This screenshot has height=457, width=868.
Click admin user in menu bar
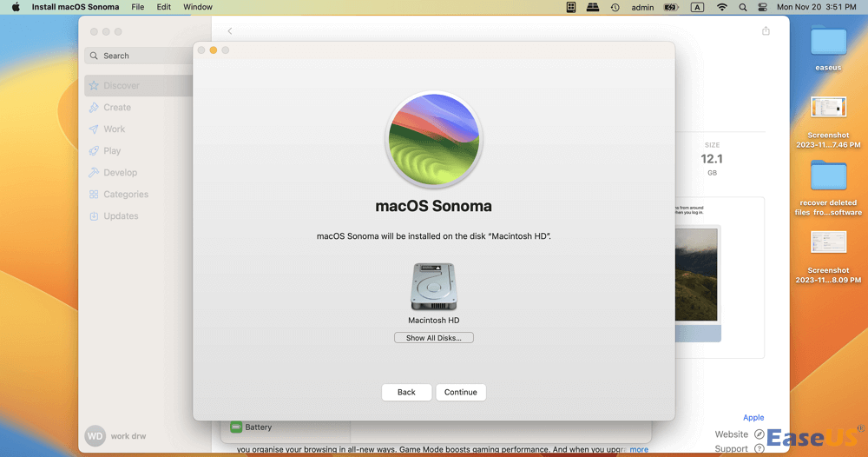(642, 7)
